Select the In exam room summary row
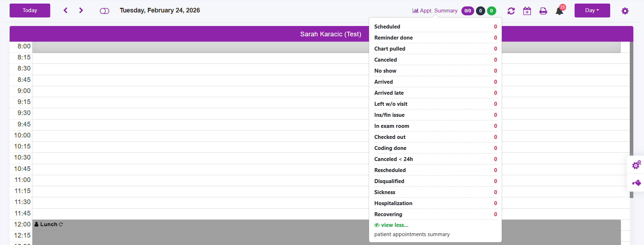 tap(435, 126)
